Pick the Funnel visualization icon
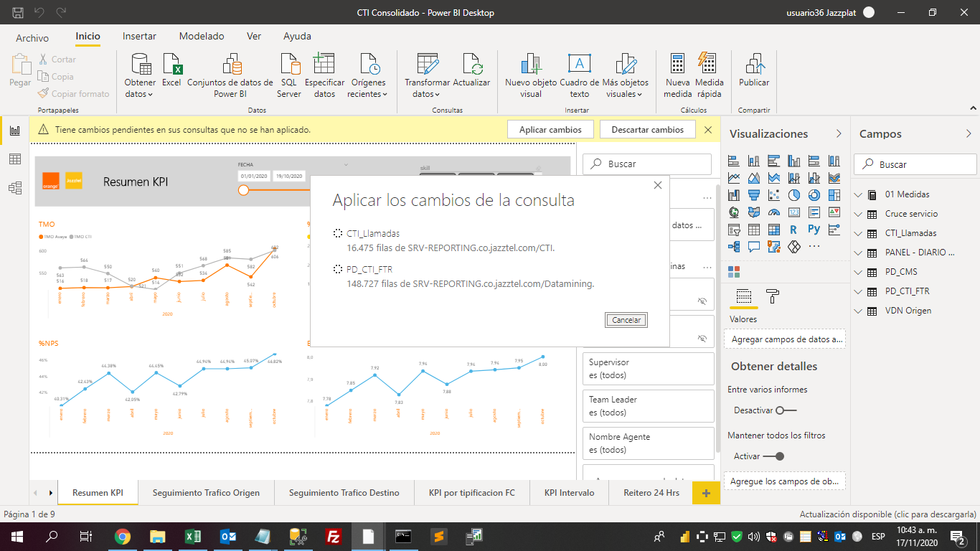Screen dimensions: 980x551 coord(754,195)
